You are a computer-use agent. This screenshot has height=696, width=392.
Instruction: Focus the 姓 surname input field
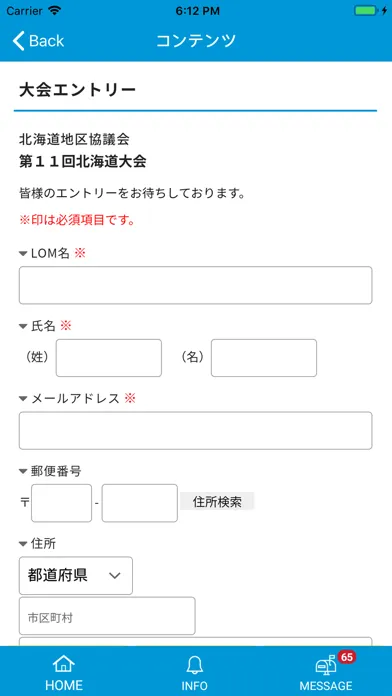(109, 358)
